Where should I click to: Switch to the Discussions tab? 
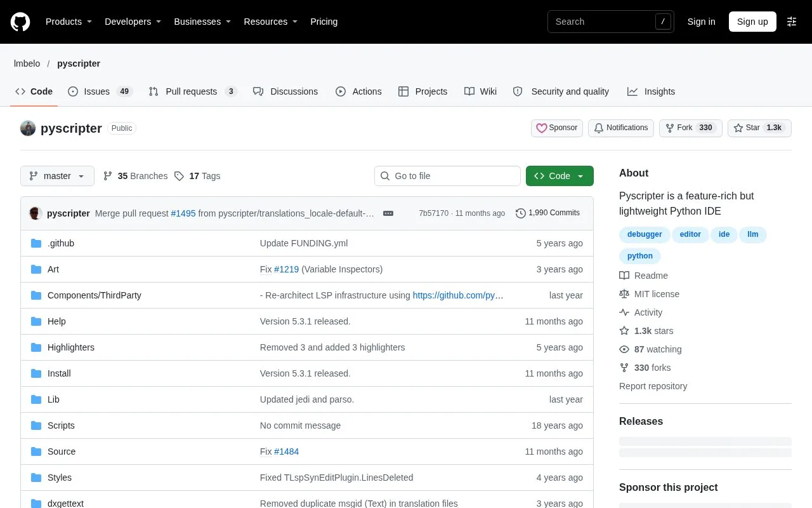coord(285,91)
